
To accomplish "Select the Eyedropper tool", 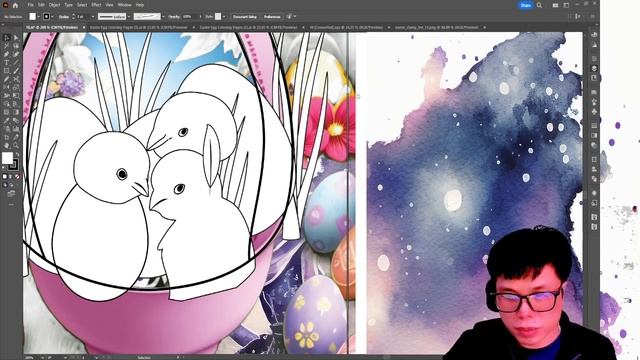I will 7,120.
